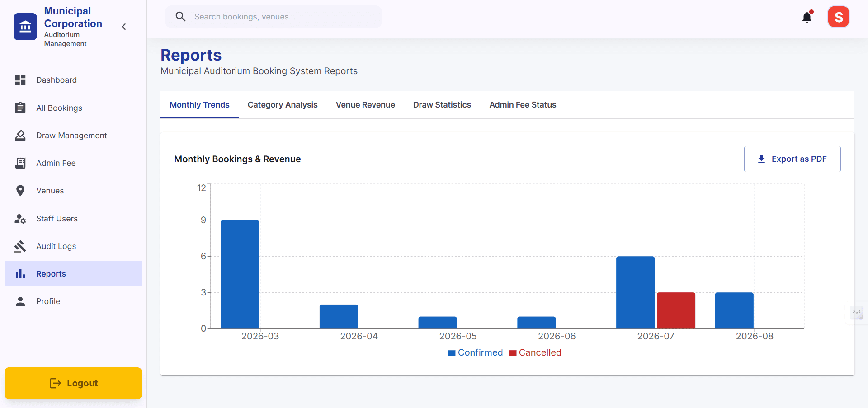Screen dimensions: 868x408
Task: Toggle the Confirmed legend entry
Action: tap(475, 353)
